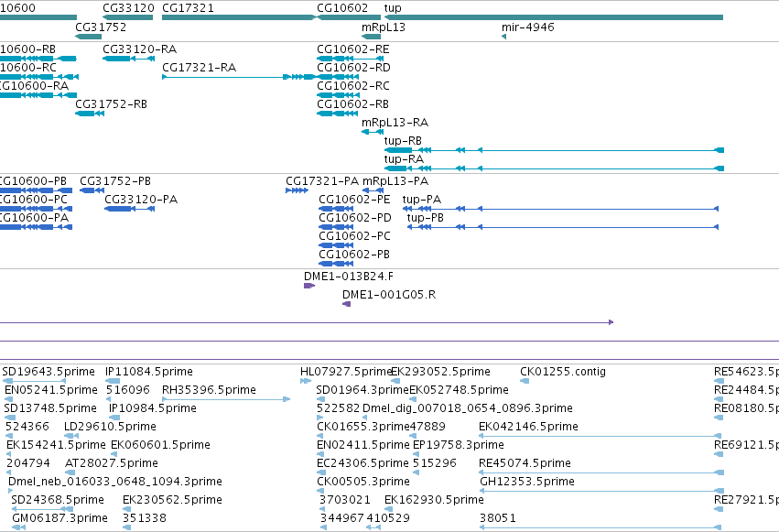Select protein tup-PB
This screenshot has width=779, height=532.
coord(426,218)
